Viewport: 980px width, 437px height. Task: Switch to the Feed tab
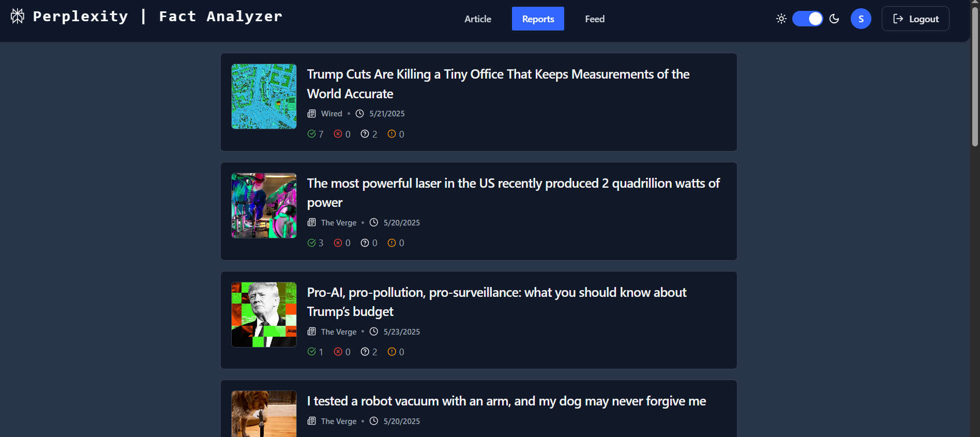[595, 19]
